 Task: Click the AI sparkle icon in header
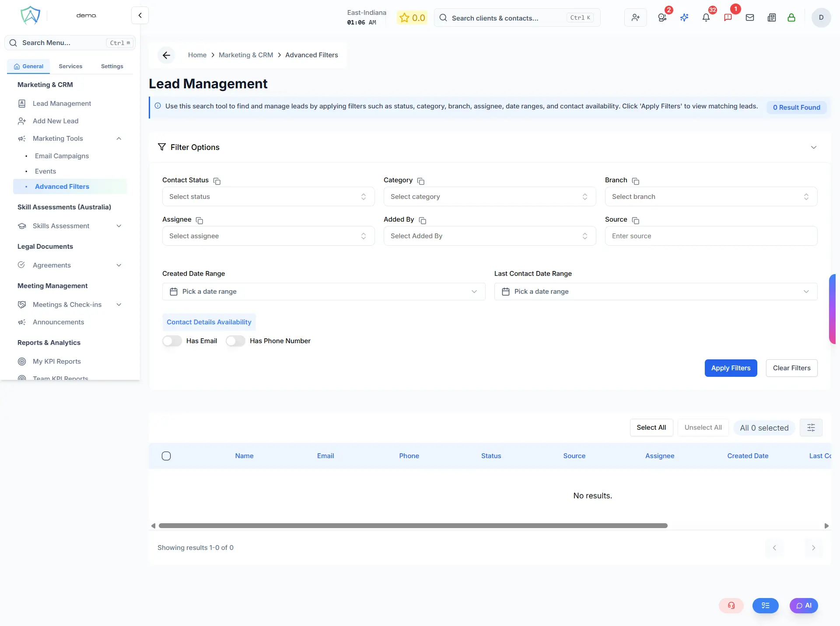tap(684, 17)
